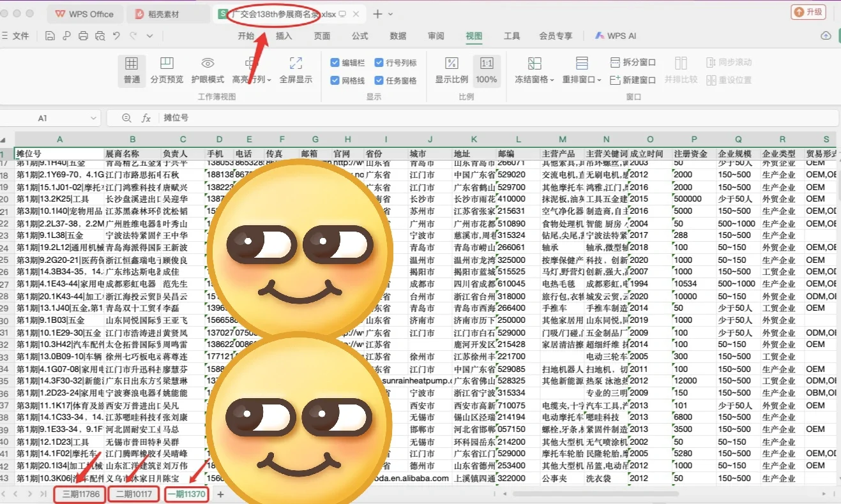Open print preview from quick access toolbar
Image resolution: width=841 pixels, height=504 pixels.
[100, 36]
